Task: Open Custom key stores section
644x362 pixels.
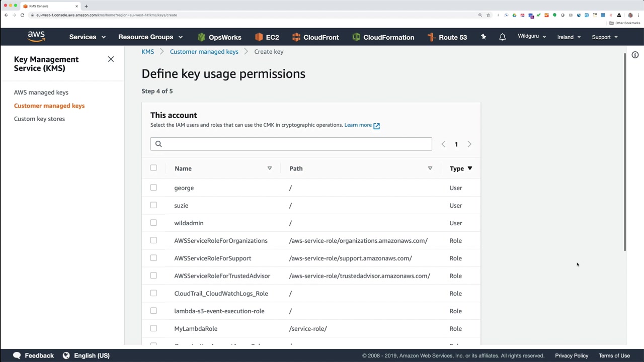Action: click(39, 119)
